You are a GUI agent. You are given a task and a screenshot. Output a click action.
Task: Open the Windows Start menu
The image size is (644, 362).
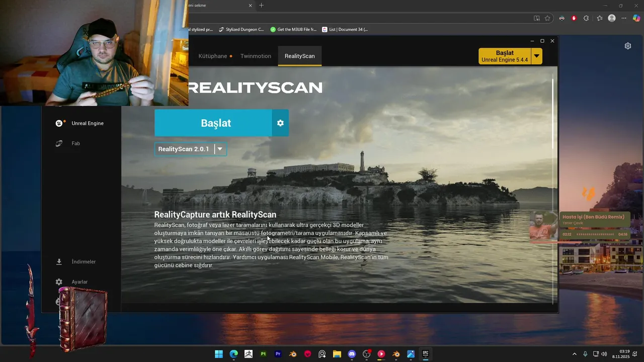(219, 354)
